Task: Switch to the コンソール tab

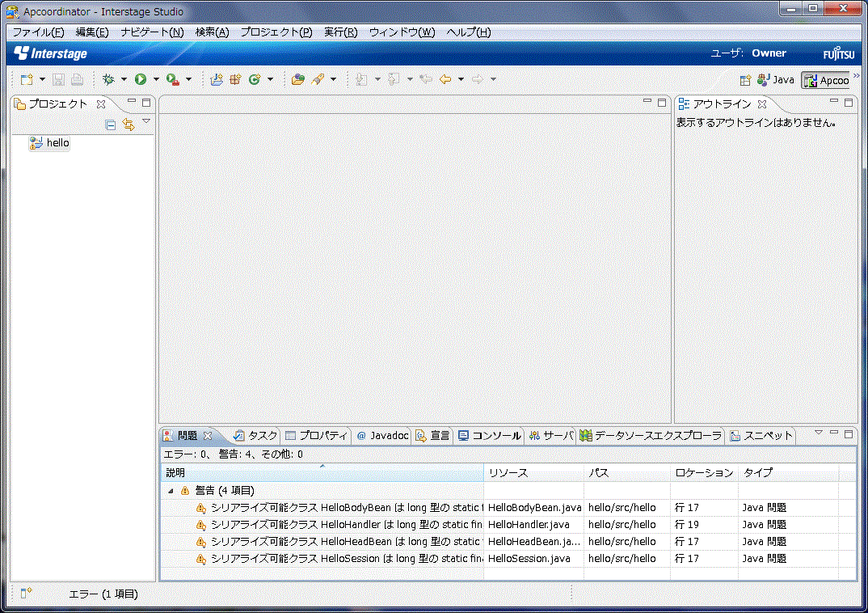Action: coord(490,436)
